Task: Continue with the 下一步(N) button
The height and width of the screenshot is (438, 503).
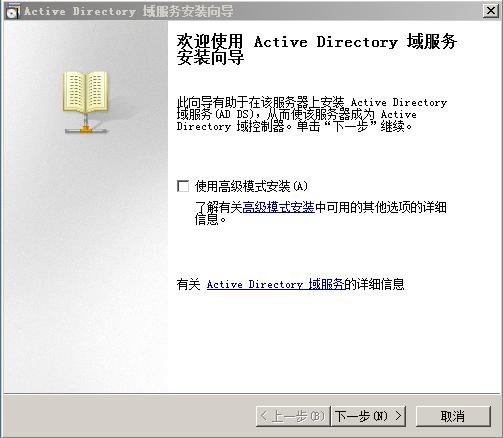Action: coord(368,416)
